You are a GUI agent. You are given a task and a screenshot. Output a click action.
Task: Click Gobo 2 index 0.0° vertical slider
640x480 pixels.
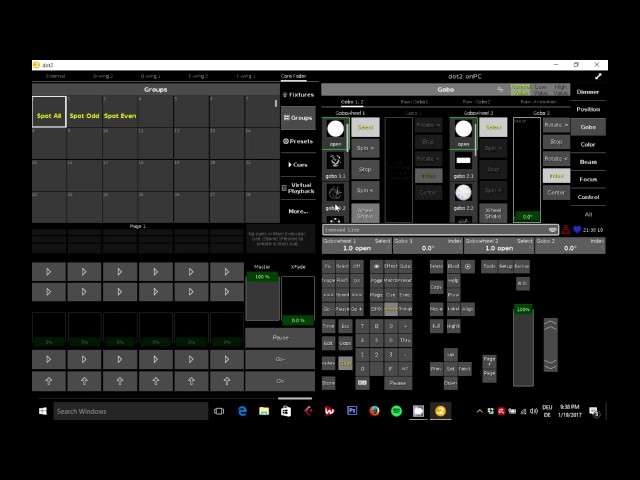(527, 170)
